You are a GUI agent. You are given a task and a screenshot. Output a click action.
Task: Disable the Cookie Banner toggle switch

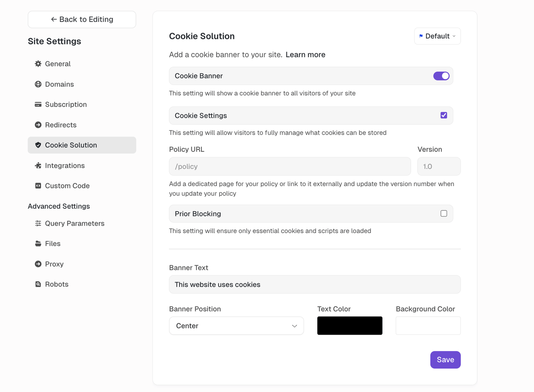(x=441, y=76)
